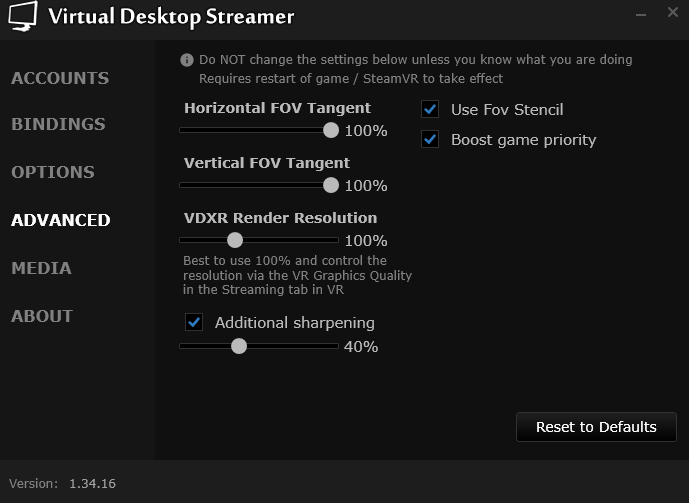689x503 pixels.
Task: Uncheck Boost game priority
Action: click(431, 139)
